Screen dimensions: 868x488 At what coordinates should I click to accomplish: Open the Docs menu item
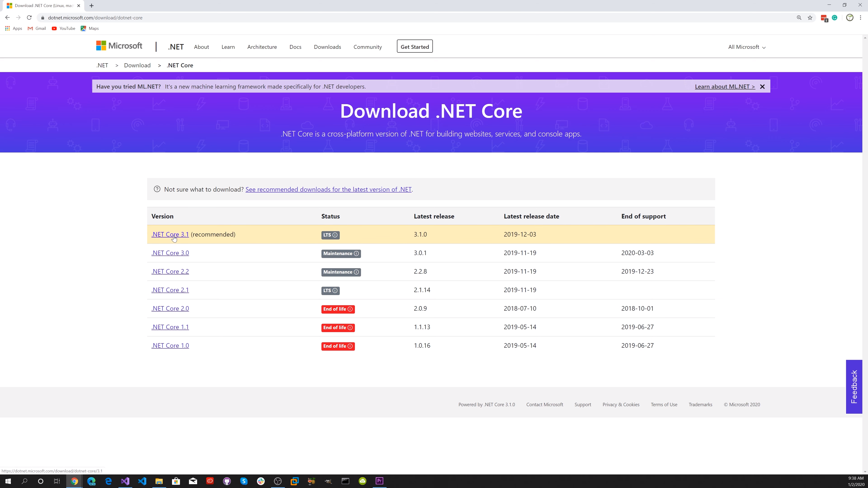tap(295, 47)
